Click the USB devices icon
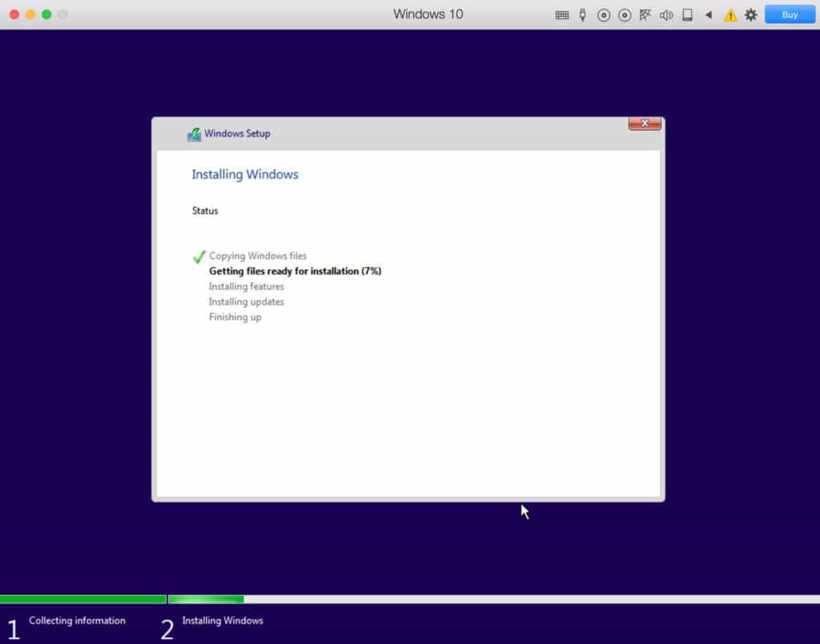Image resolution: width=820 pixels, height=644 pixels. (x=583, y=14)
